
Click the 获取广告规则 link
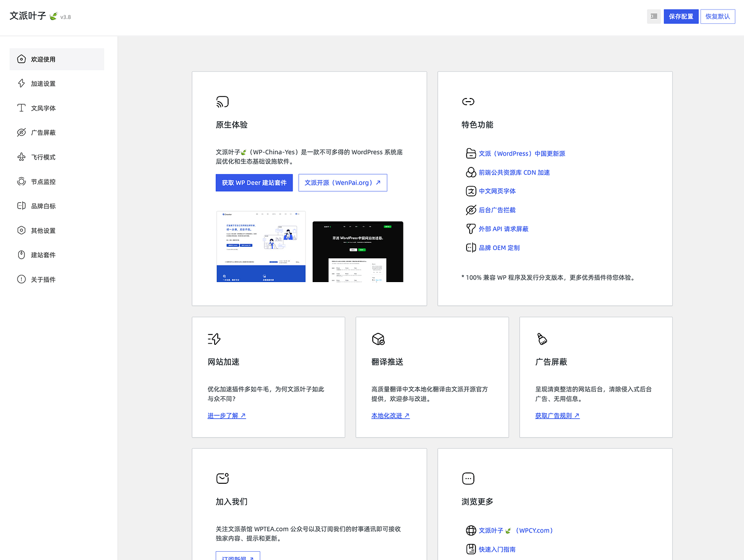tap(557, 416)
